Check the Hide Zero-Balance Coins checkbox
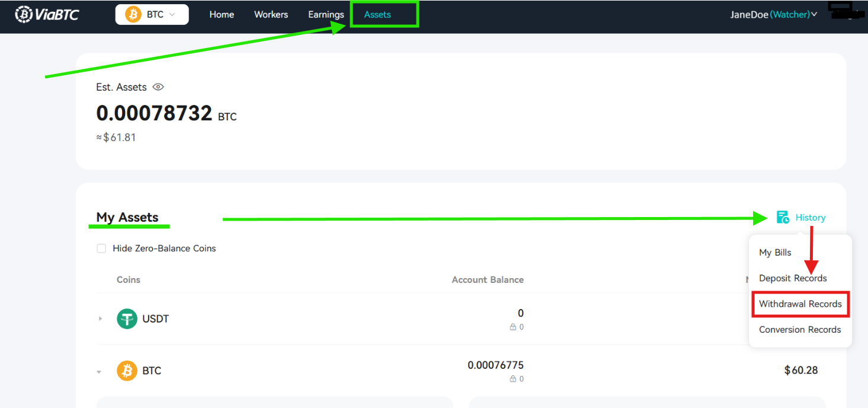 [x=101, y=248]
